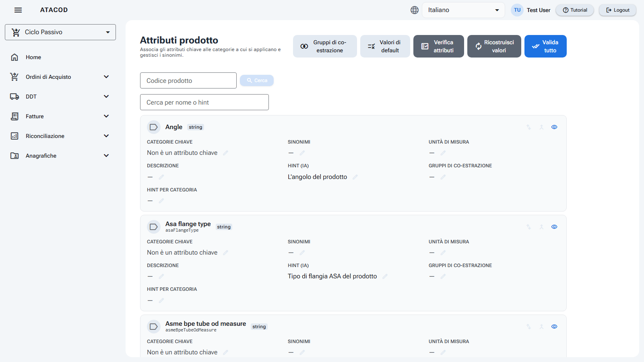Open Valori di default
The image size is (644, 362).
click(x=385, y=46)
